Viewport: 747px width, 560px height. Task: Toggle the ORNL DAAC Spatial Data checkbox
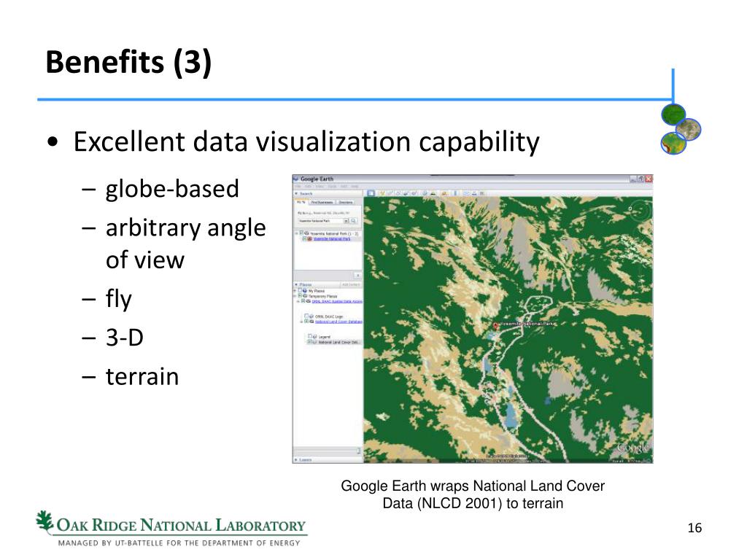tap(303, 301)
